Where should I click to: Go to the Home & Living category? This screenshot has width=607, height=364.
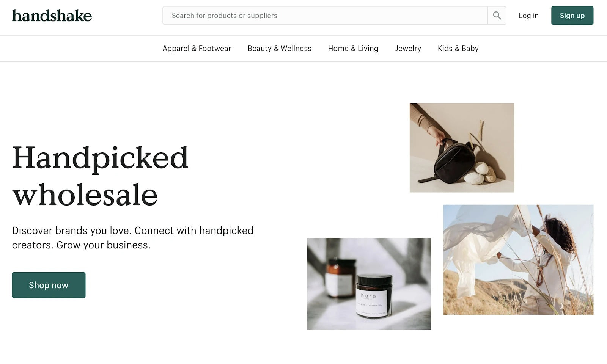pyautogui.click(x=353, y=49)
